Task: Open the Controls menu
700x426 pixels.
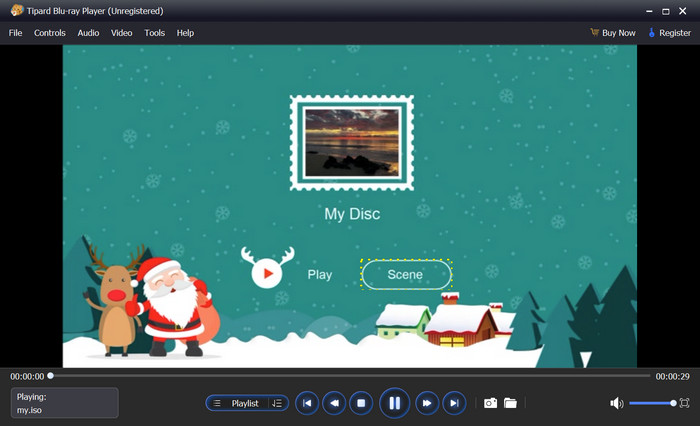Action: [50, 33]
